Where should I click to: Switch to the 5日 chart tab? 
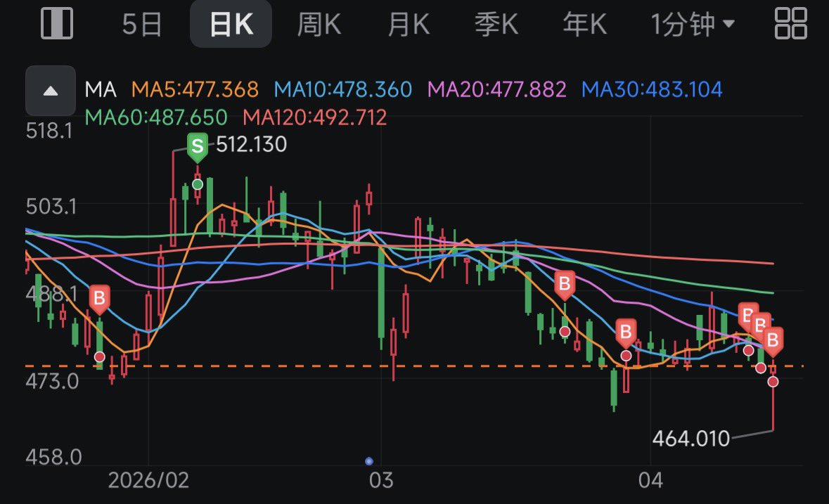[142, 25]
